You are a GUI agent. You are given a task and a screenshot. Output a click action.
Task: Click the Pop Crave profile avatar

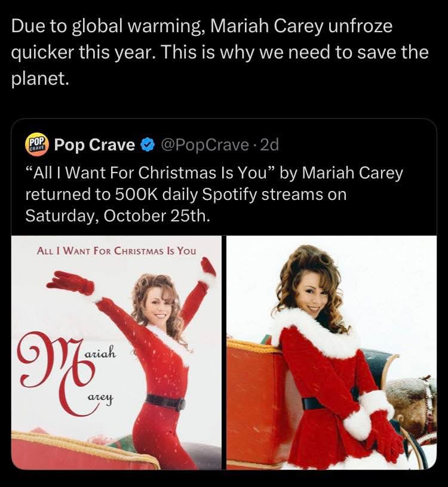point(37,145)
